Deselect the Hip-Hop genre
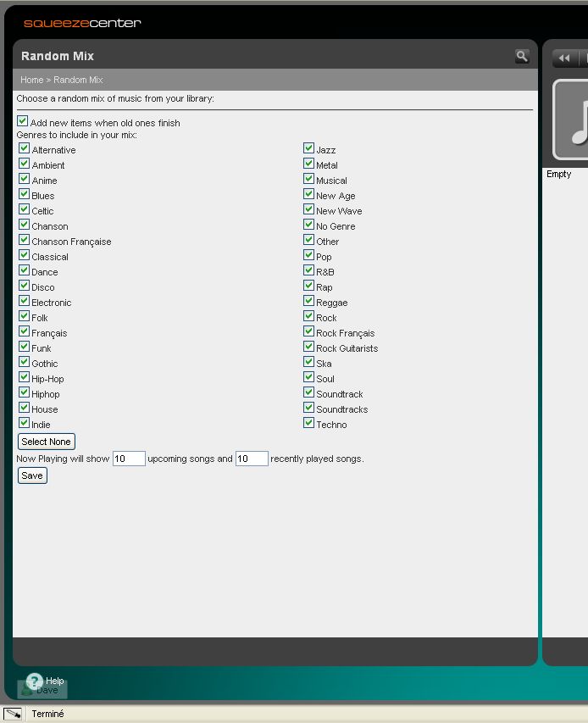 pos(24,377)
